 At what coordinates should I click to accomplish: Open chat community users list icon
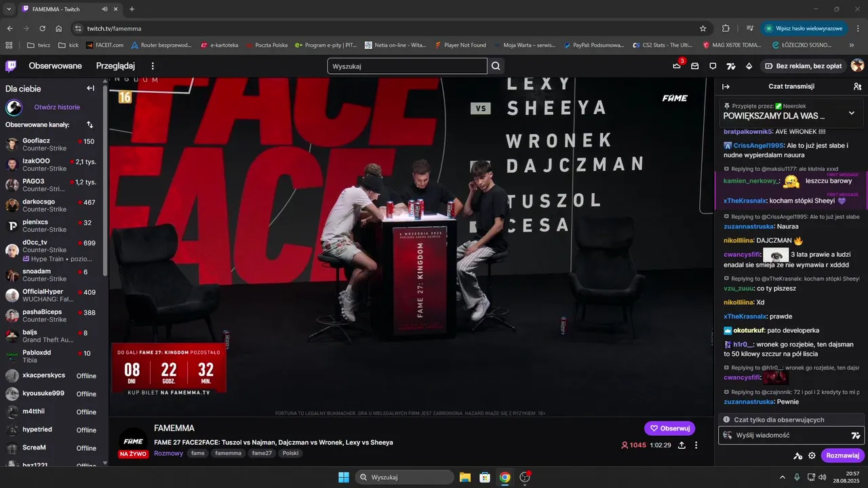tap(857, 86)
